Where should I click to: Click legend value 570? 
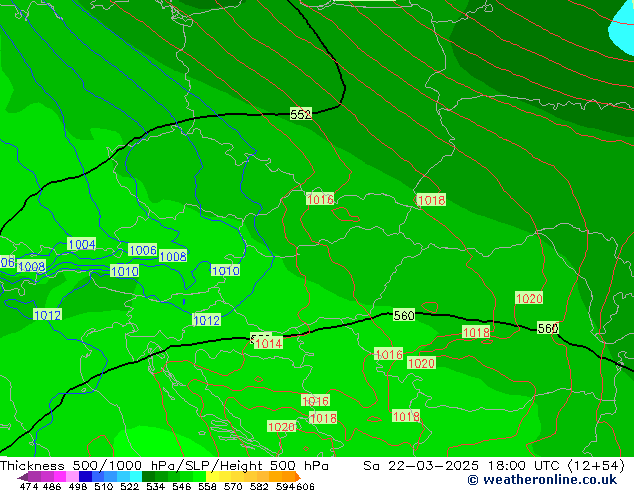(x=233, y=486)
